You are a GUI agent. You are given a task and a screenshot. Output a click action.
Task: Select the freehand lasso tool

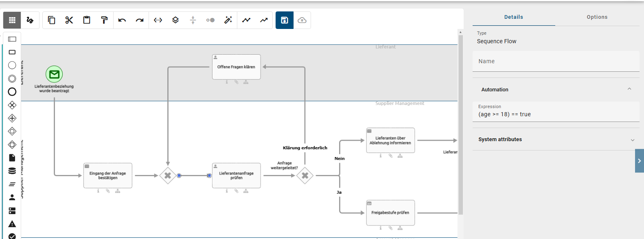point(30,20)
